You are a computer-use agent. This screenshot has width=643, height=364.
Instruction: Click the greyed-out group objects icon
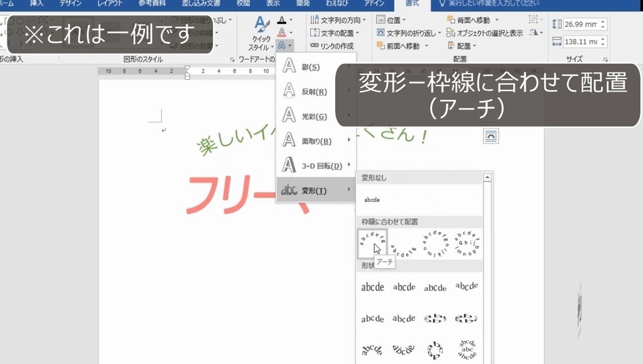[x=534, y=19]
